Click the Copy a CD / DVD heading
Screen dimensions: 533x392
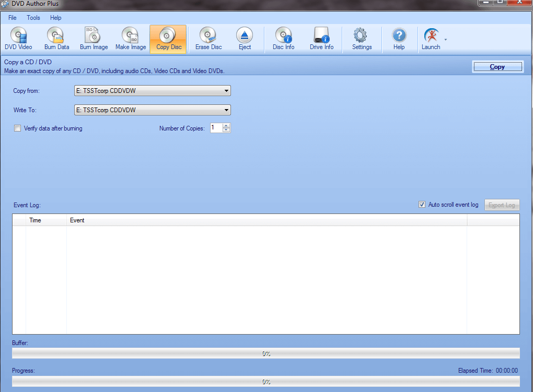click(28, 62)
